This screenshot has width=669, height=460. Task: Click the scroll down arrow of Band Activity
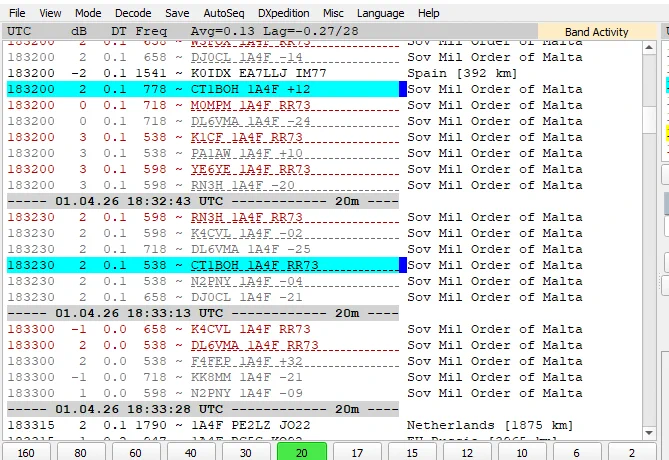coord(649,433)
